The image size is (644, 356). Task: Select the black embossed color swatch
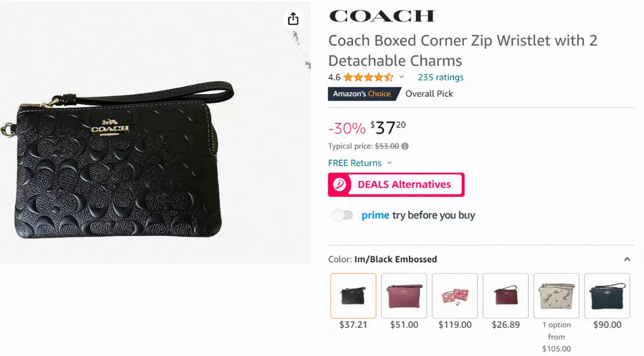[x=353, y=296]
